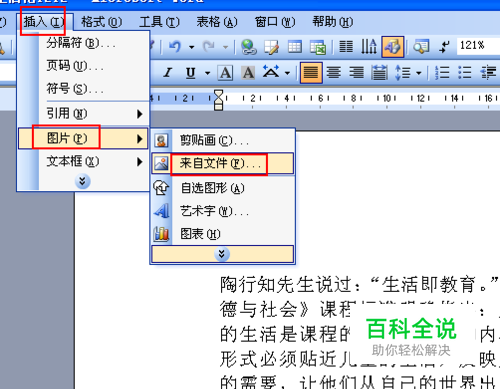Click the Numbering list icon
This screenshot has height=389, width=500.
point(442,72)
